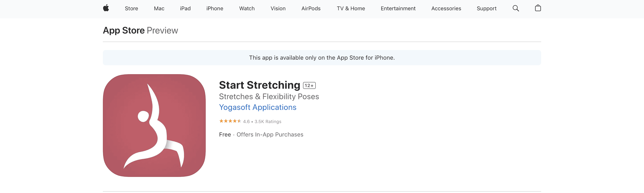Click the App Store Preview heading
The height and width of the screenshot is (193, 644).
point(140,30)
